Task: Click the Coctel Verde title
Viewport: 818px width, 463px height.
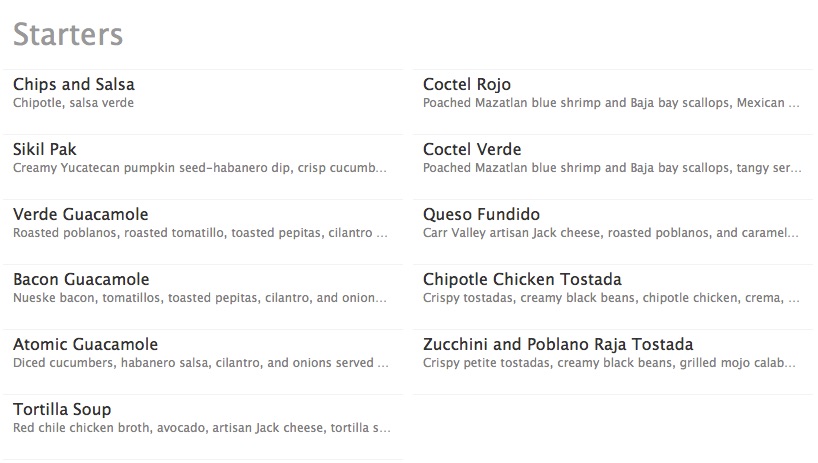Action: (472, 150)
